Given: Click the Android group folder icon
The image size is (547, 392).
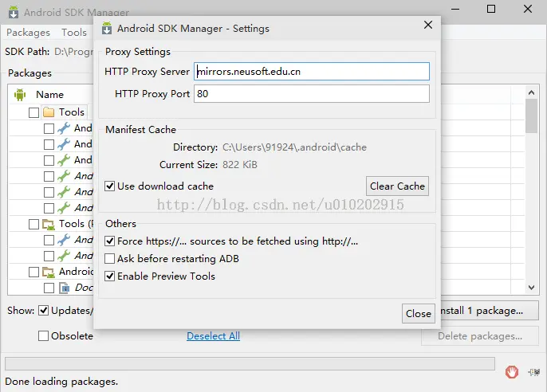Looking at the screenshot, I should coord(49,272).
